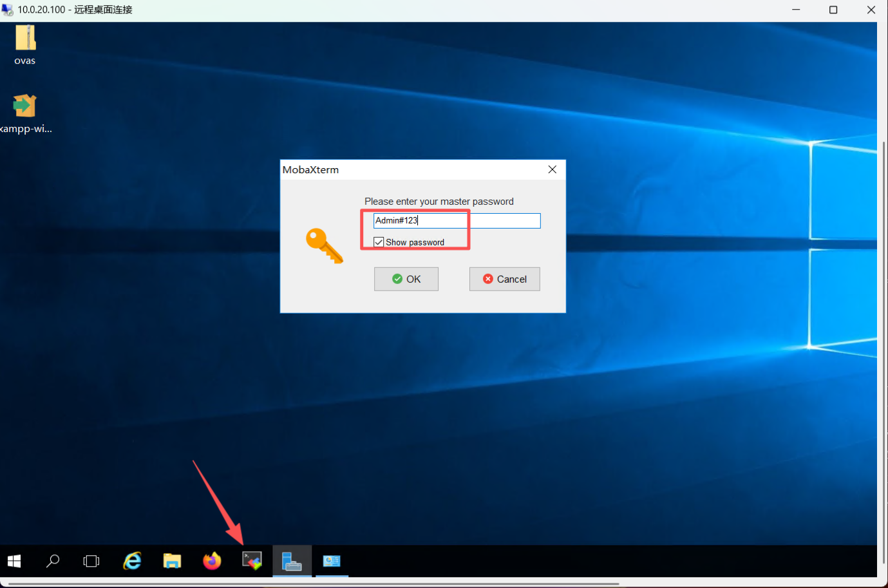
Task: Click the remote desktop connection title icon
Action: pos(7,10)
